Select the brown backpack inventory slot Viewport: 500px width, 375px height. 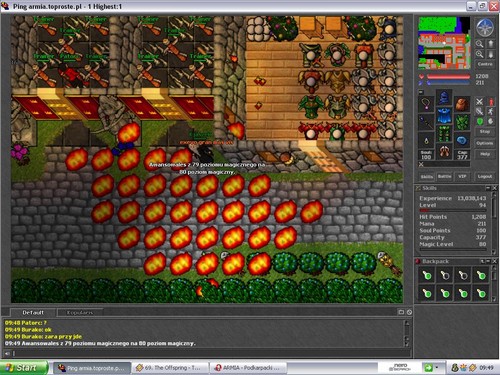pyautogui.click(x=462, y=105)
